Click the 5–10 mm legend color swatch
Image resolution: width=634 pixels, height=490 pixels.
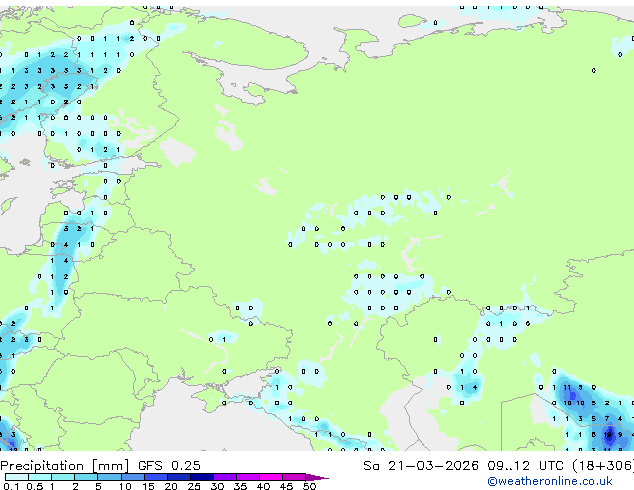point(109,477)
